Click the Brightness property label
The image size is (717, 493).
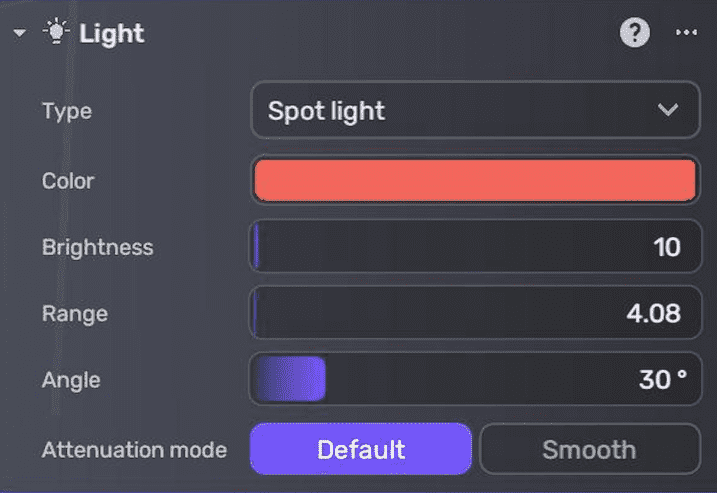[97, 247]
